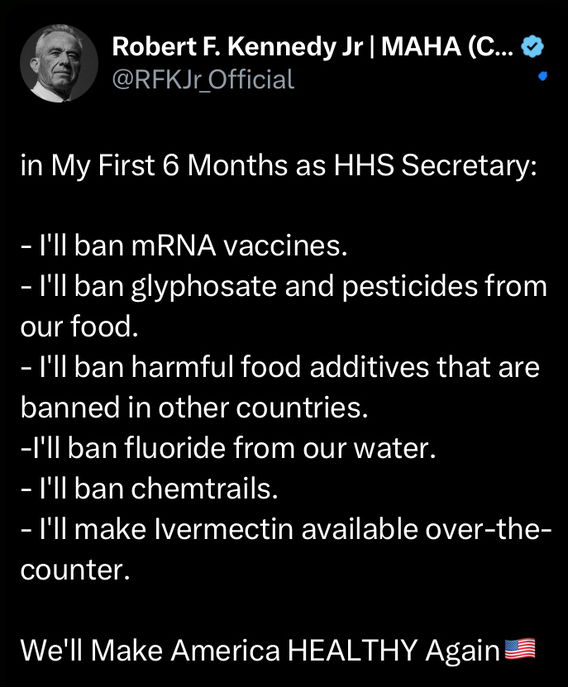The image size is (568, 687).
Task: Click "HHS Secretary:" in the first line
Action: click(x=435, y=166)
